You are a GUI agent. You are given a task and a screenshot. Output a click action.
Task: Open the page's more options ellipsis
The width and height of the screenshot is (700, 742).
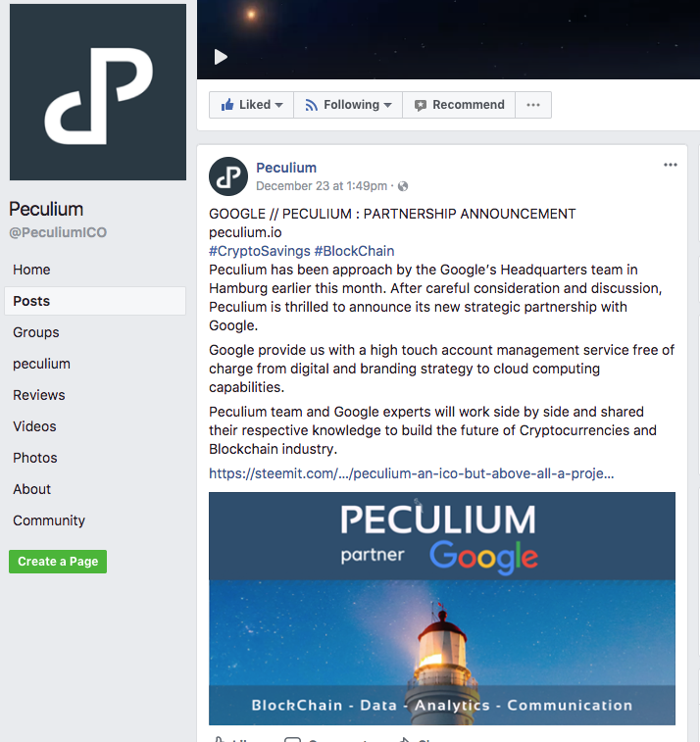click(x=533, y=105)
